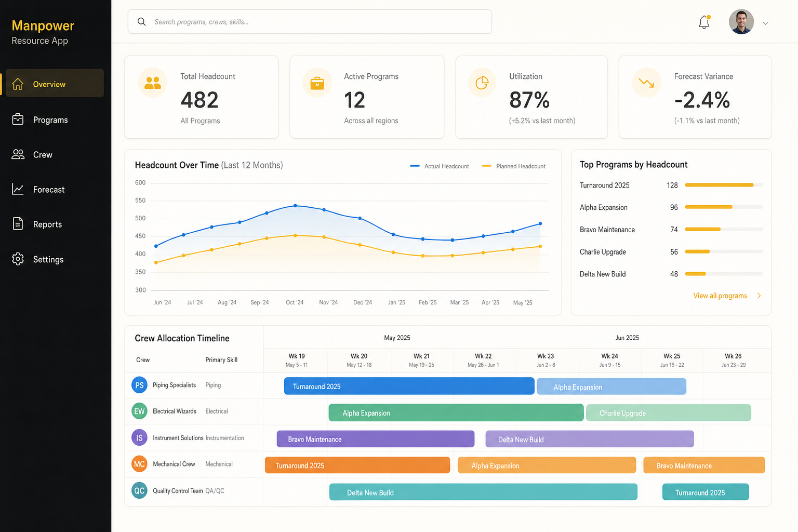Click the Oct '24 peak actual headcount point
Viewport: 798px width, 532px height.
pos(295,206)
